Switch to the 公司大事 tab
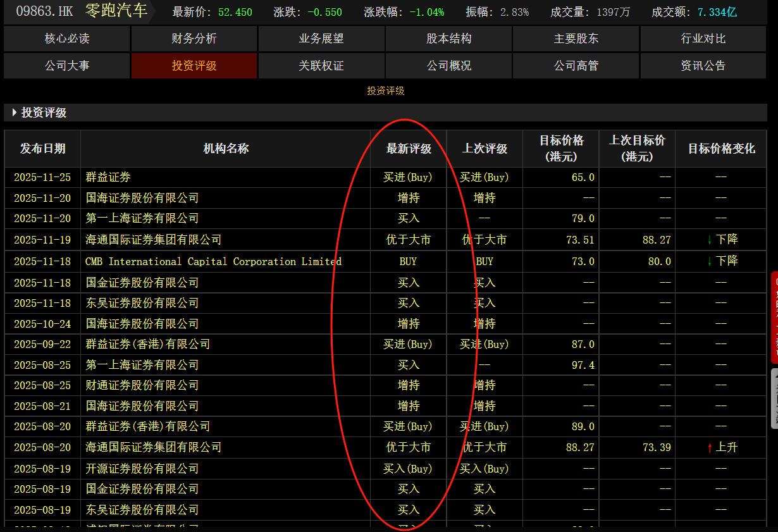 point(67,66)
